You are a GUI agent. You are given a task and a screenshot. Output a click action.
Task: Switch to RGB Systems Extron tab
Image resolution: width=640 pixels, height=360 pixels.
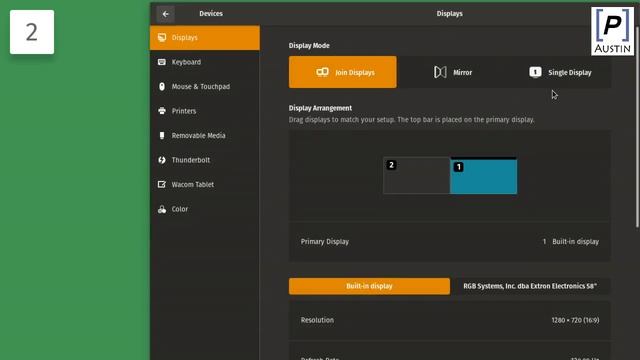pos(530,286)
